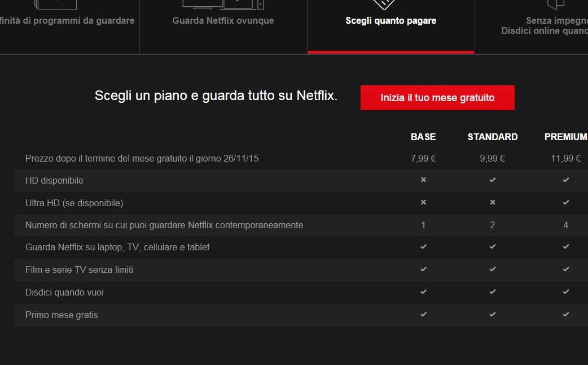Click Base checkmark for Film e serie TV row
Viewport: 588px width, 365px height.
[x=423, y=270]
